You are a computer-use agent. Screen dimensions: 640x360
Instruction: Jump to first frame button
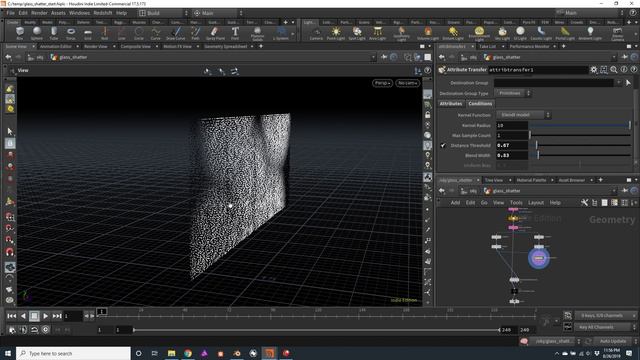coord(11,316)
